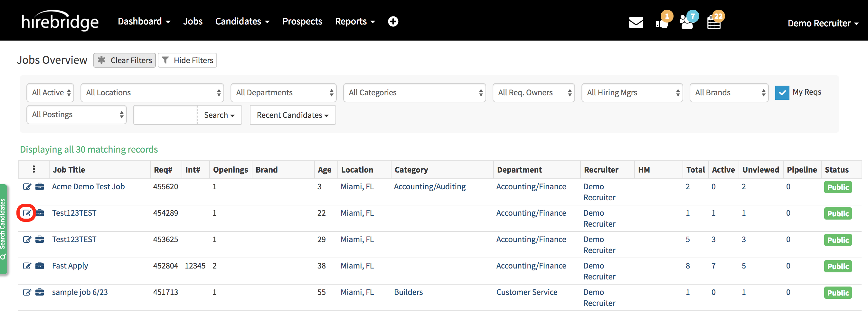Image resolution: width=868 pixels, height=311 pixels.
Task: Open the Prospects menu item
Action: point(302,22)
